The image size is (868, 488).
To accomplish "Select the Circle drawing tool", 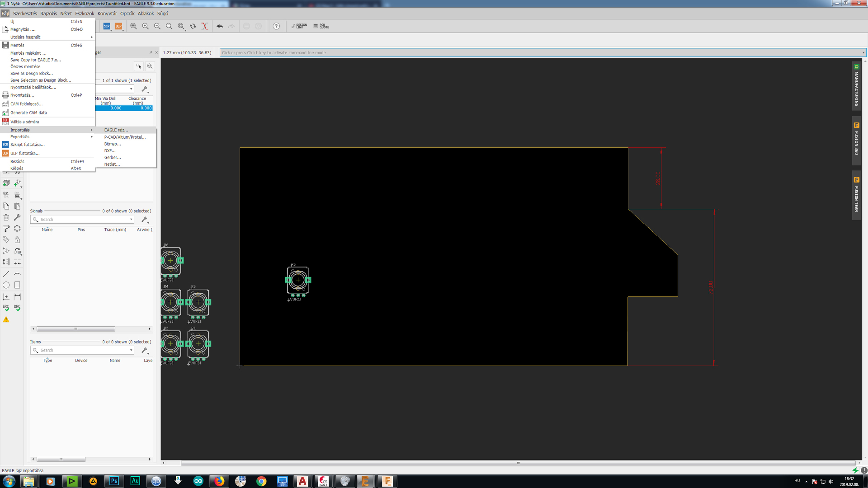I will pyautogui.click(x=6, y=285).
